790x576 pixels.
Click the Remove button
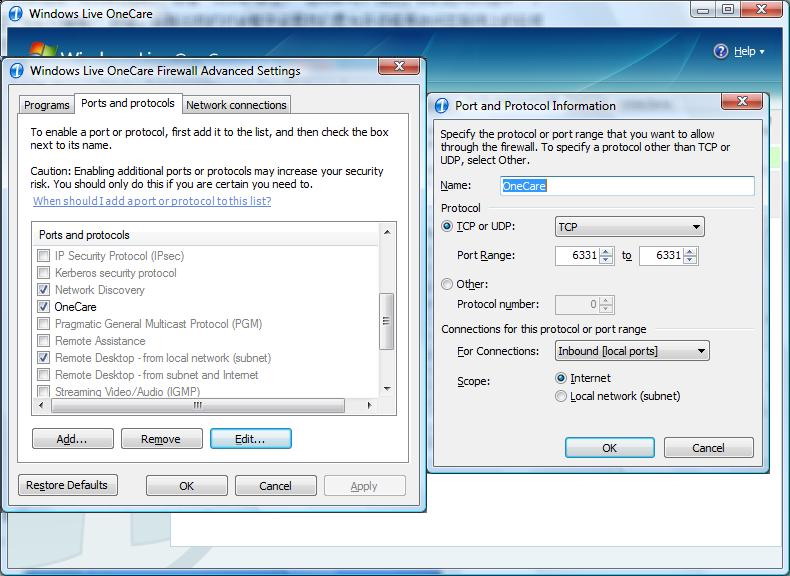[x=161, y=439]
